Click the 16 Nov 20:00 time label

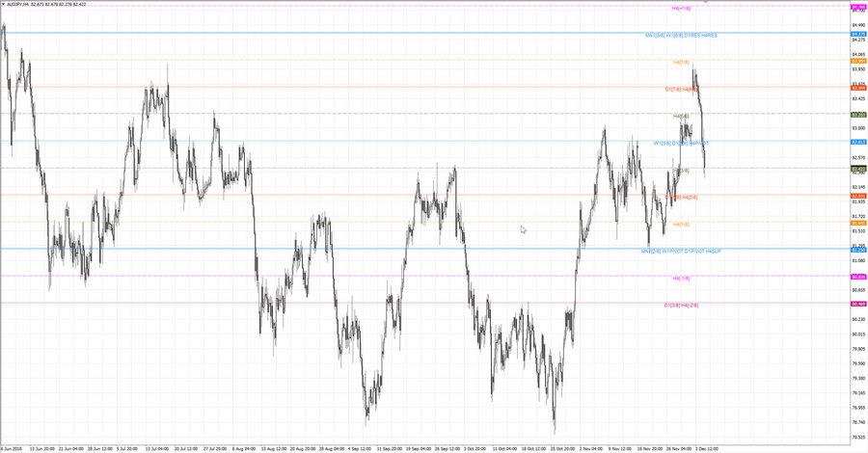(x=649, y=448)
